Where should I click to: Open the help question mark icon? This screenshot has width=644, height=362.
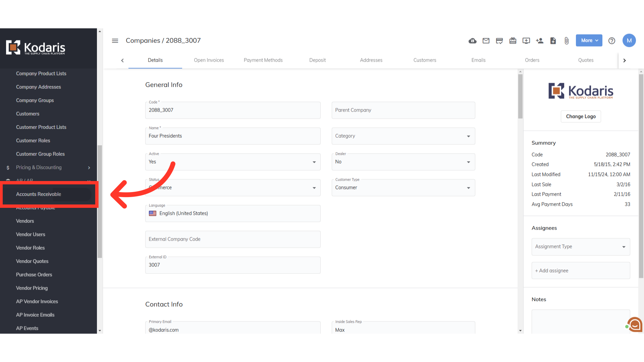(x=612, y=41)
